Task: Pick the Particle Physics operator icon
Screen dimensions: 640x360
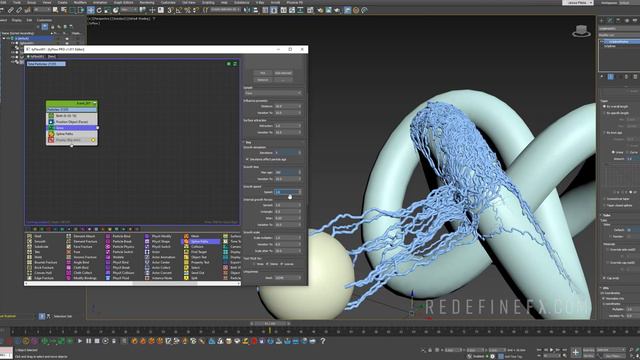Action: (x=108, y=247)
